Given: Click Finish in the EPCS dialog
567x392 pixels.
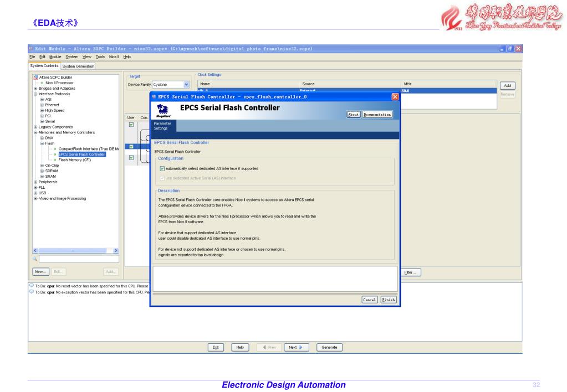Looking at the screenshot, I should 389,300.
